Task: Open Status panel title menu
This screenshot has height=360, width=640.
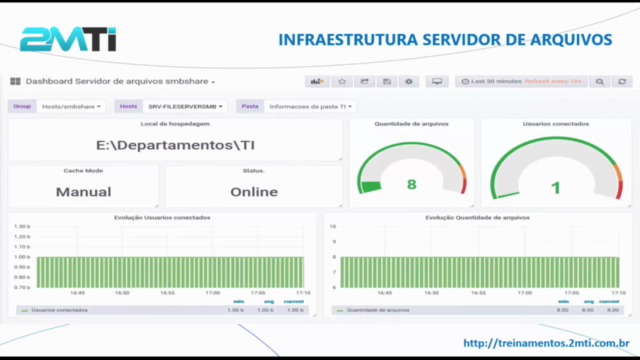Action: tap(253, 171)
